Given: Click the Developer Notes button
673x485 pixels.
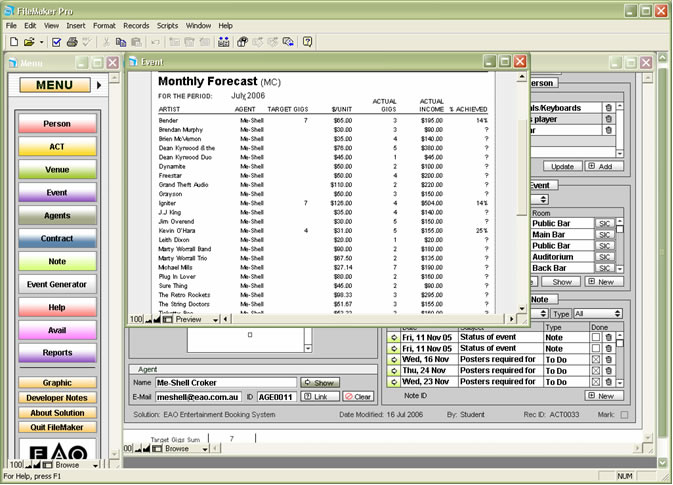Looking at the screenshot, I should [57, 398].
